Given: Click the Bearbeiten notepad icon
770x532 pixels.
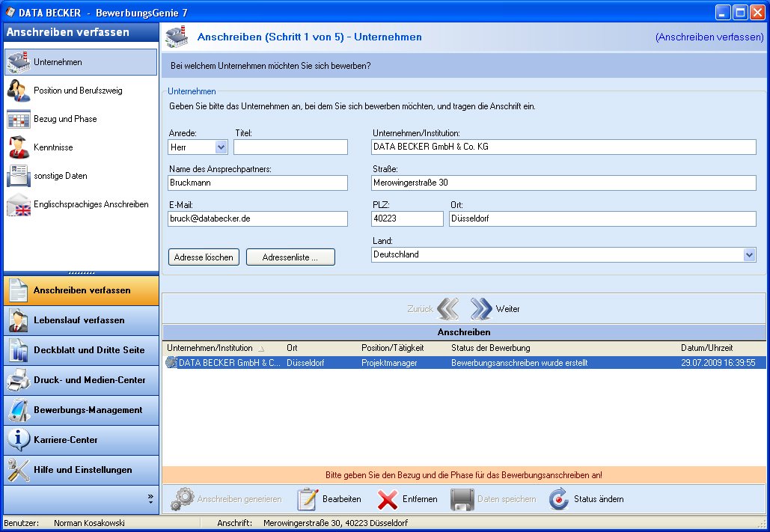Looking at the screenshot, I should [x=308, y=499].
